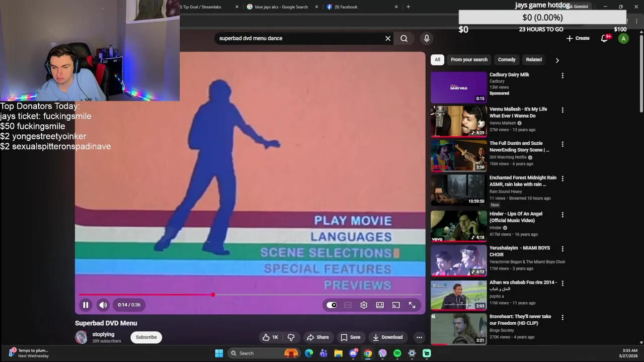This screenshot has width=644, height=362.
Task: Download the Superbad DVD Menu video
Action: click(387, 337)
